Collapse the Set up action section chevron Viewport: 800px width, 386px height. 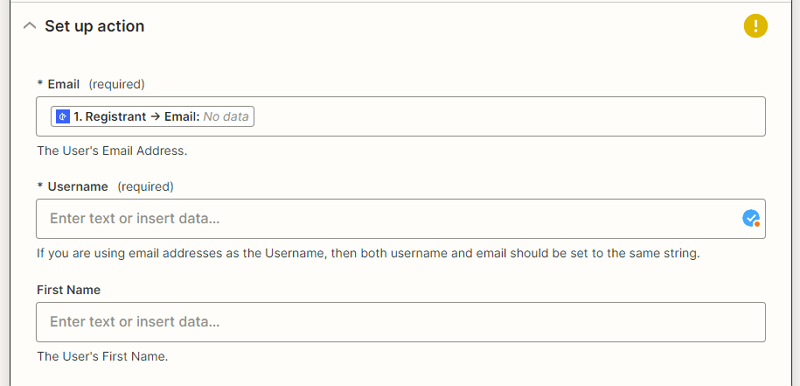tap(30, 26)
